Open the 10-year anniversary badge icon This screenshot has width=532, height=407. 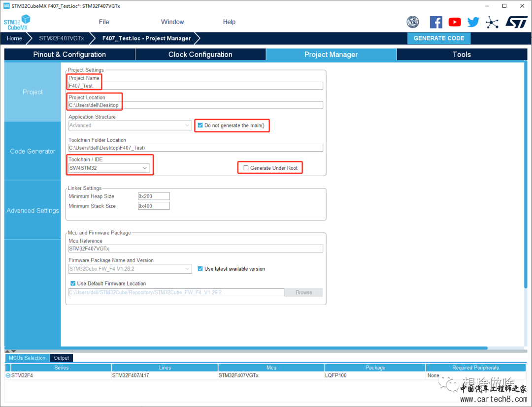pyautogui.click(x=413, y=22)
